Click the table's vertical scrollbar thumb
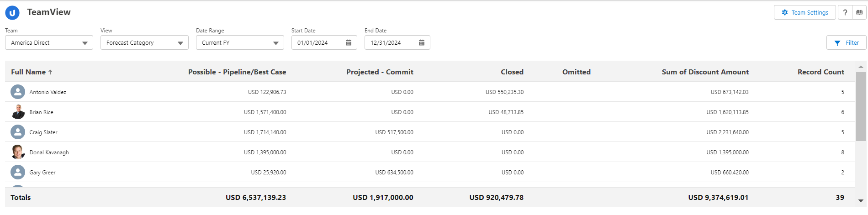Screen dimensions: 868x215 [861, 106]
